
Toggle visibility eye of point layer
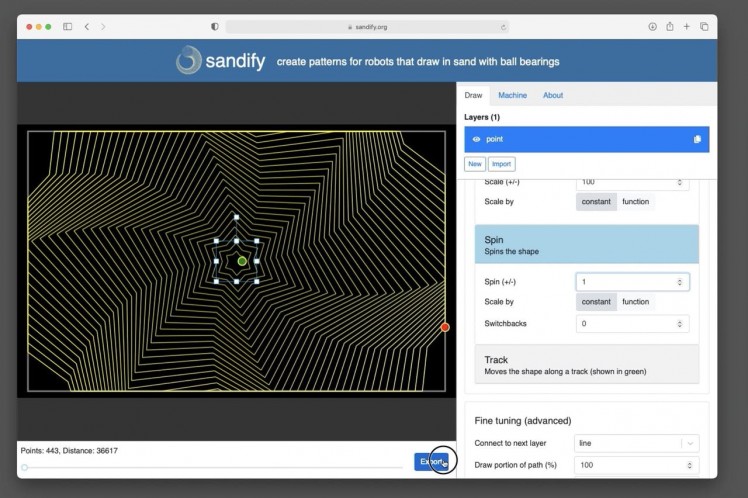476,139
